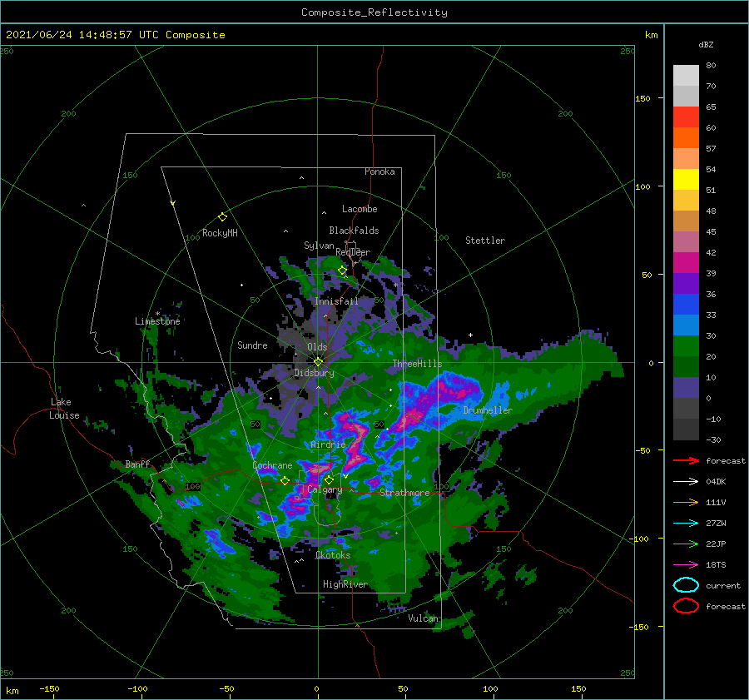Click the magenta 18TS arrow icon

pyautogui.click(x=686, y=565)
